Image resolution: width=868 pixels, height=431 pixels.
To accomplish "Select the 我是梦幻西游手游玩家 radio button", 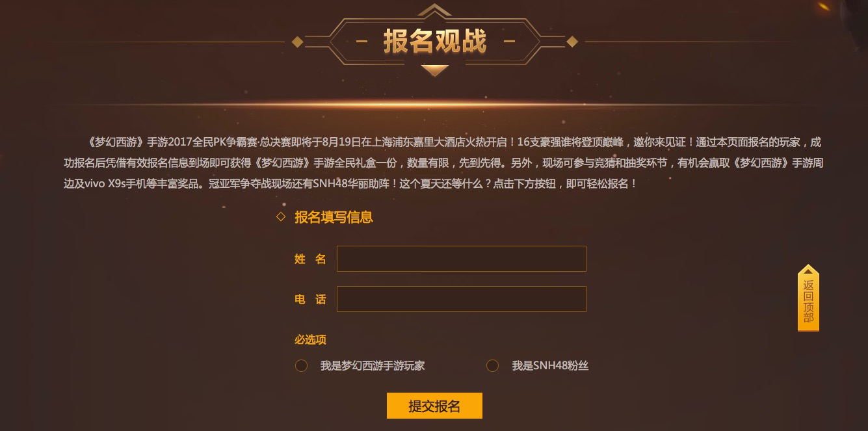I will tap(301, 366).
